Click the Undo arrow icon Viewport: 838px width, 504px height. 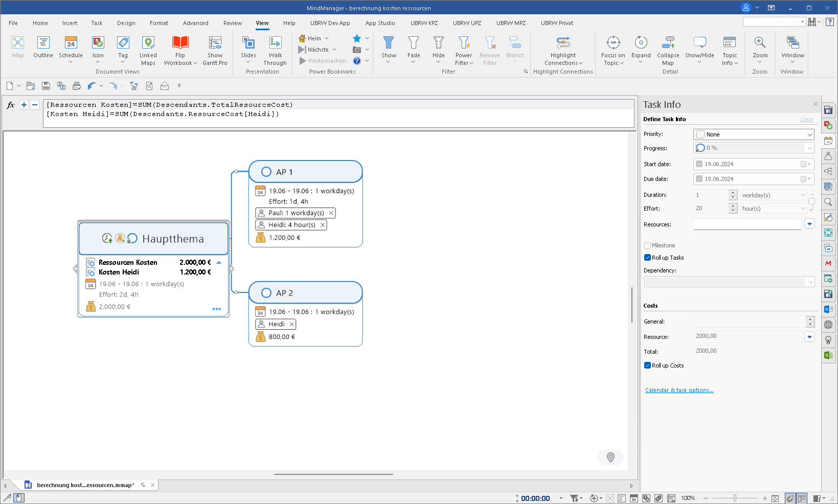pyautogui.click(x=92, y=86)
